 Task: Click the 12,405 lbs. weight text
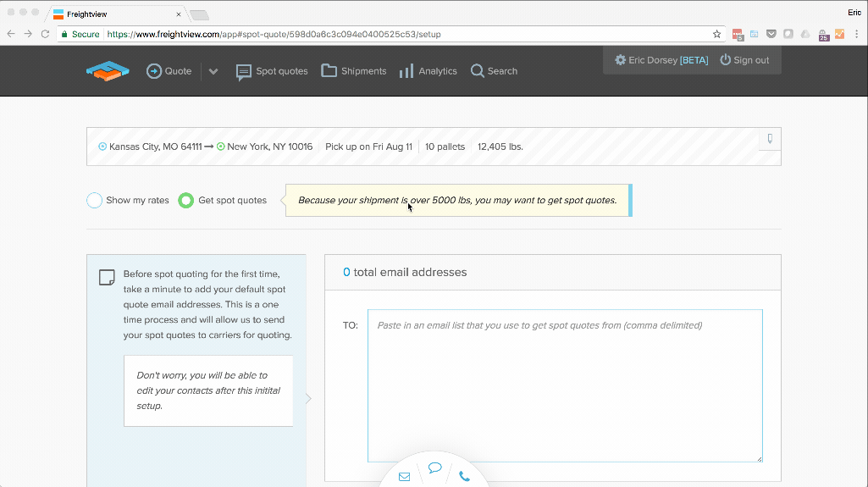500,147
